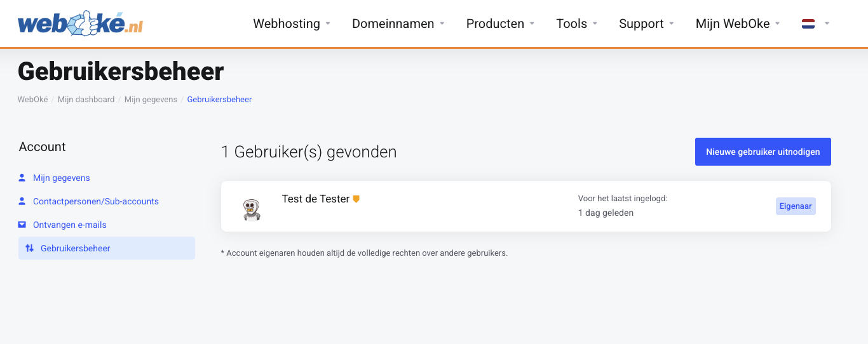The height and width of the screenshot is (344, 868).
Task: Click the person icon beside Contactpersonen/Sub-accounts
Action: (22, 201)
